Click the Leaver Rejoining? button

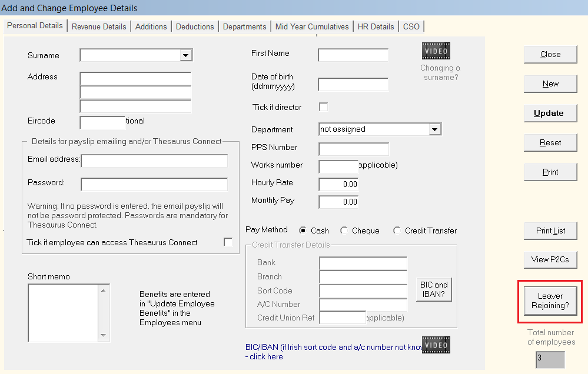(550, 301)
